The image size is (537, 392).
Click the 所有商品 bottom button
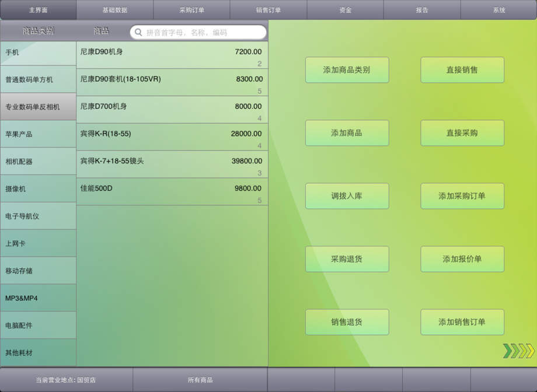pos(200,380)
